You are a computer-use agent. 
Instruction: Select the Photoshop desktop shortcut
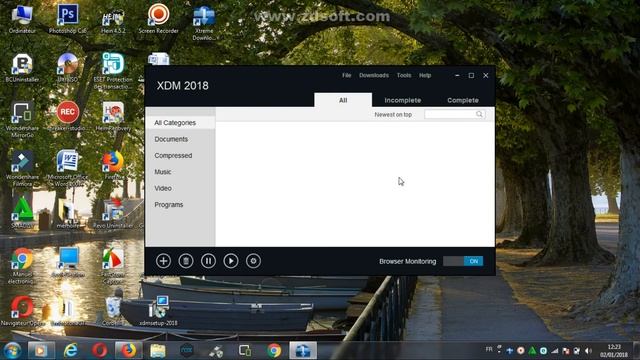coord(68,18)
